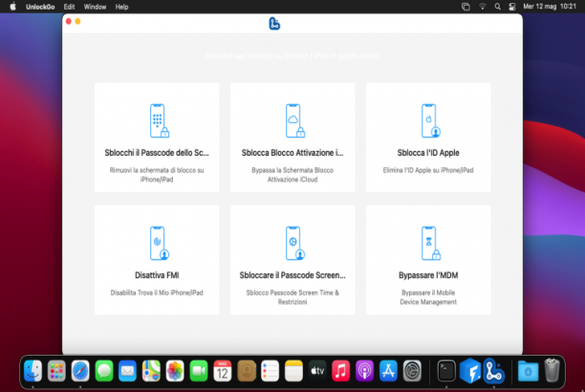The height and width of the screenshot is (392, 585).
Task: Open FaceTime from the Dock
Action: point(199,371)
